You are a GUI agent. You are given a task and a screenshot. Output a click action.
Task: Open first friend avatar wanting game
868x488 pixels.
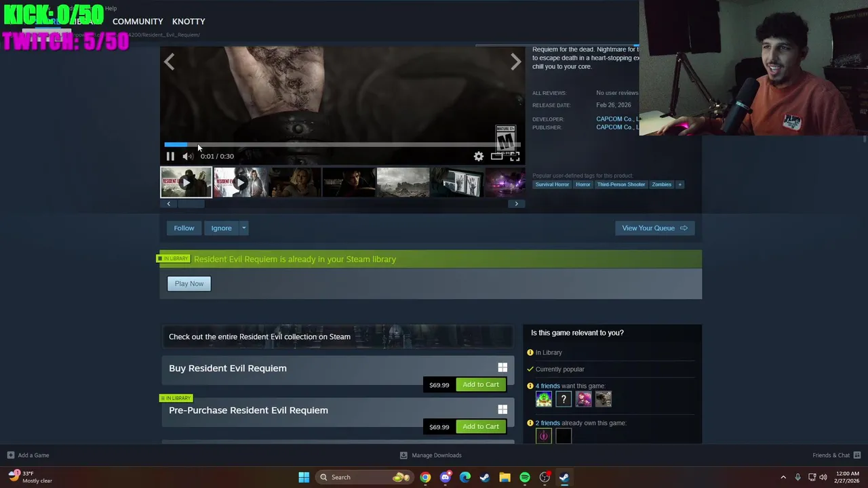point(544,399)
